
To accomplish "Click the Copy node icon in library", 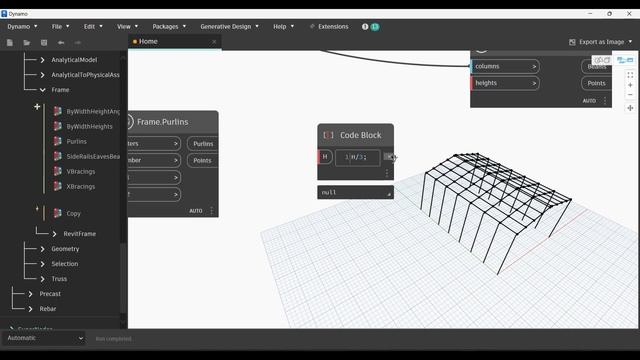I will click(58, 213).
